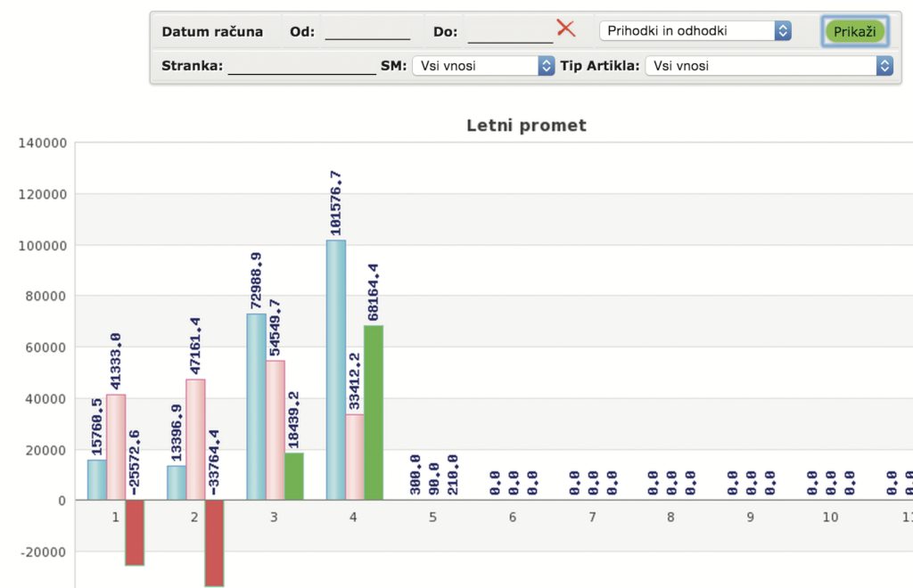Open the Prihodki in odhodki dropdown
Image resolution: width=913 pixels, height=588 pixels.
pos(695,31)
